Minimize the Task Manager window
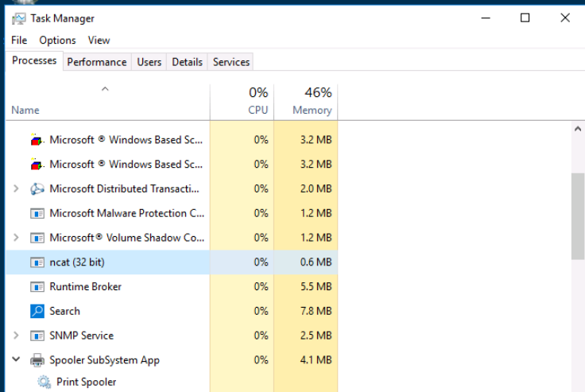 click(486, 18)
